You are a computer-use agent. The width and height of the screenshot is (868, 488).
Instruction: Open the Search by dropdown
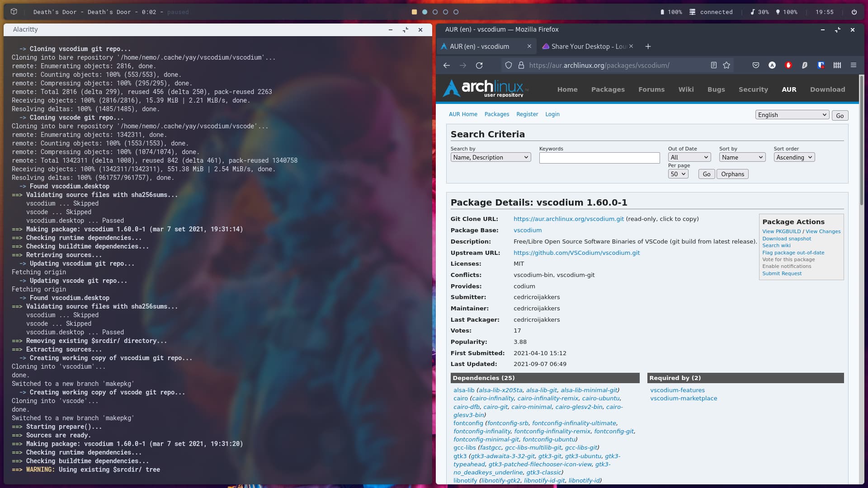(x=491, y=157)
